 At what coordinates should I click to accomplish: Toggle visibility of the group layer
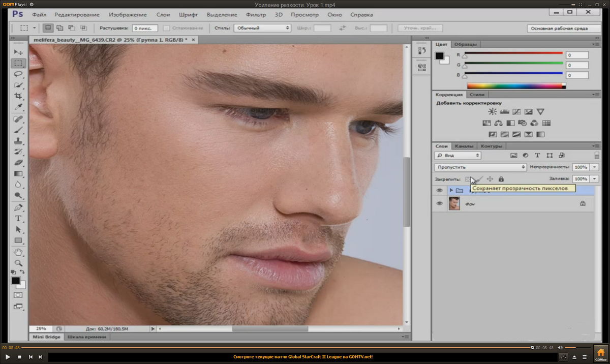[x=440, y=190]
